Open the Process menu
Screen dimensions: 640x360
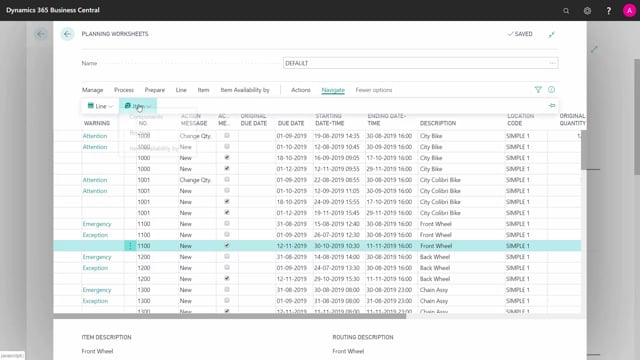click(x=124, y=90)
